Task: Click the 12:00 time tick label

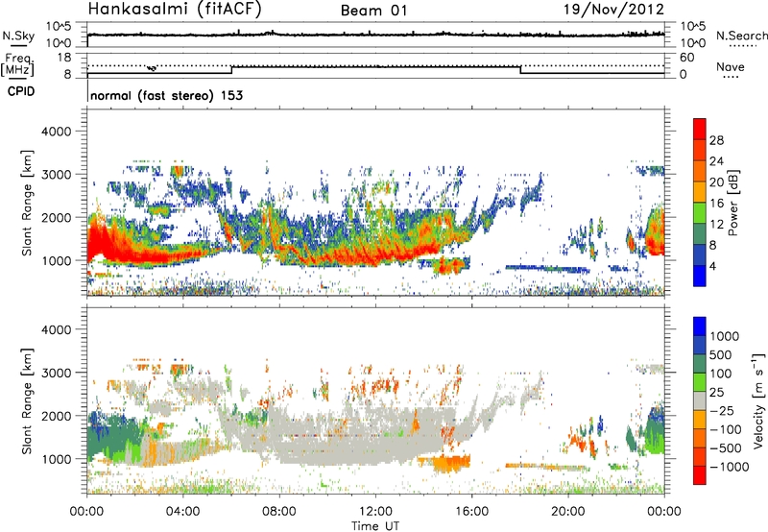Action: pyautogui.click(x=375, y=512)
